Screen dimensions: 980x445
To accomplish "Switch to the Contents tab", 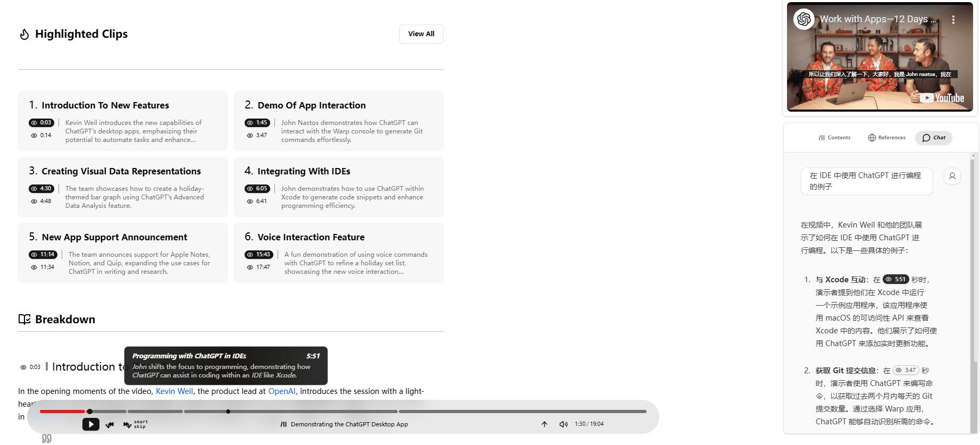I will pos(834,138).
